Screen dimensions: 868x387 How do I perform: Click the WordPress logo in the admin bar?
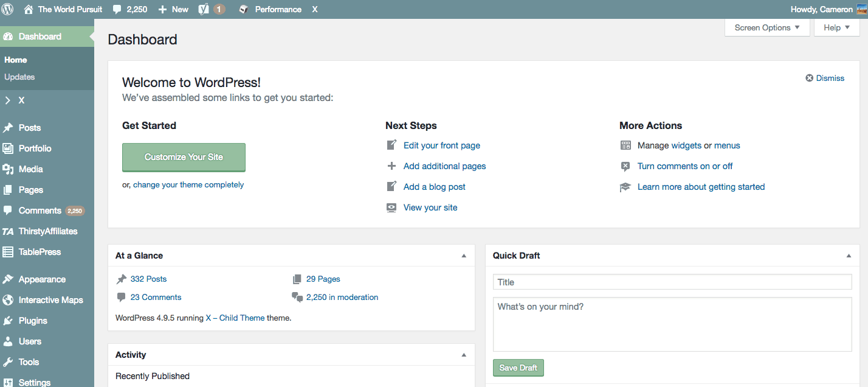pyautogui.click(x=8, y=9)
